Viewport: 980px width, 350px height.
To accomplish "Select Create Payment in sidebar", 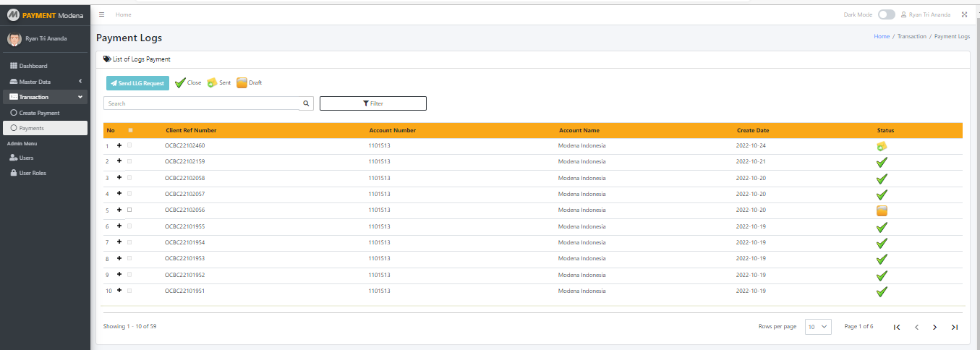I will click(x=39, y=113).
